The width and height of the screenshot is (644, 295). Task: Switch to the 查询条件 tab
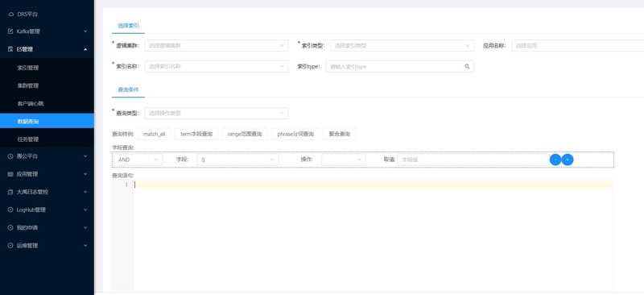click(x=128, y=89)
